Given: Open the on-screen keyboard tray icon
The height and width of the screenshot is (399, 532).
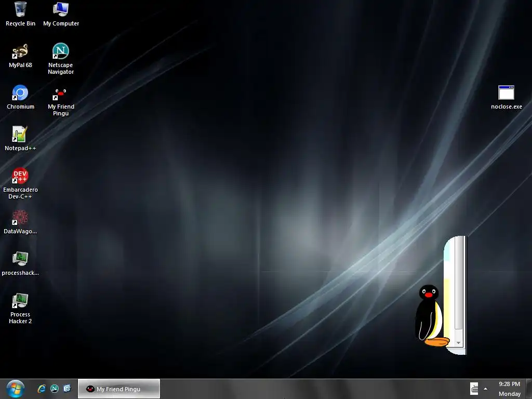Looking at the screenshot, I should (x=474, y=389).
